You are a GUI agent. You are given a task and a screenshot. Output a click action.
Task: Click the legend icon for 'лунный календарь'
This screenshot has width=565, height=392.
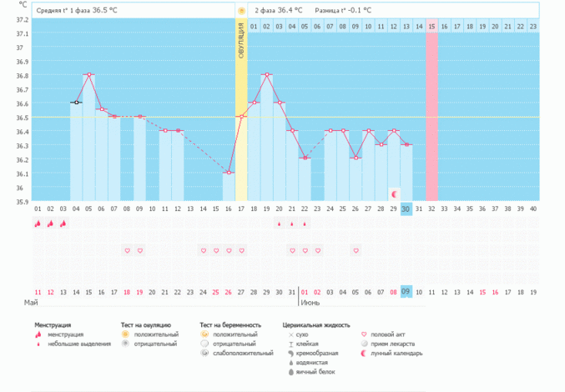tap(363, 353)
